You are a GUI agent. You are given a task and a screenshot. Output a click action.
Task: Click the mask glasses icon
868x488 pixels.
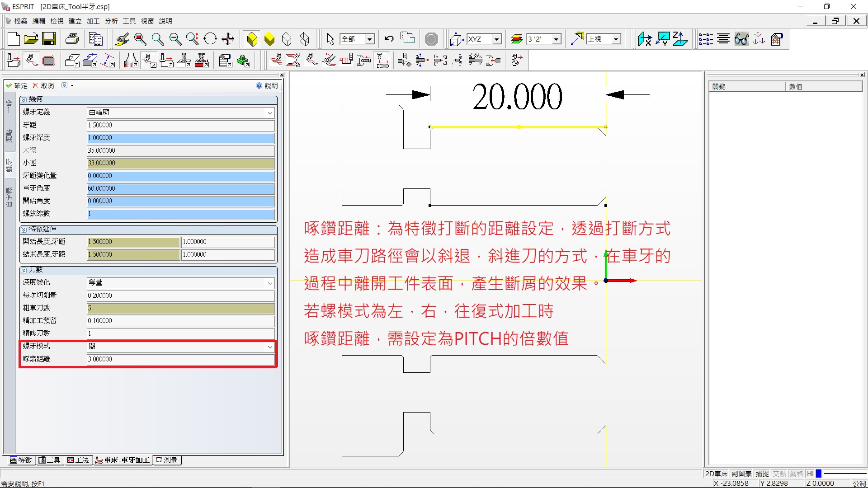(741, 39)
